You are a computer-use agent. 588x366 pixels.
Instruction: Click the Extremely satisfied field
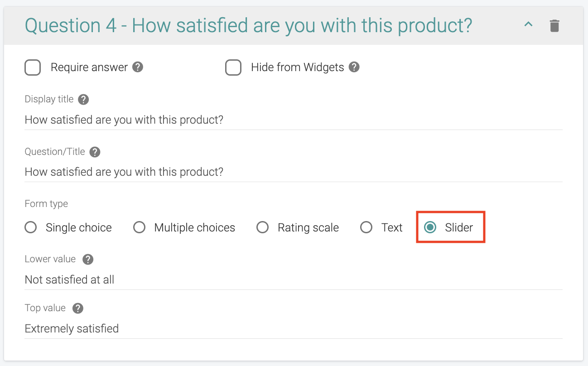(181, 328)
